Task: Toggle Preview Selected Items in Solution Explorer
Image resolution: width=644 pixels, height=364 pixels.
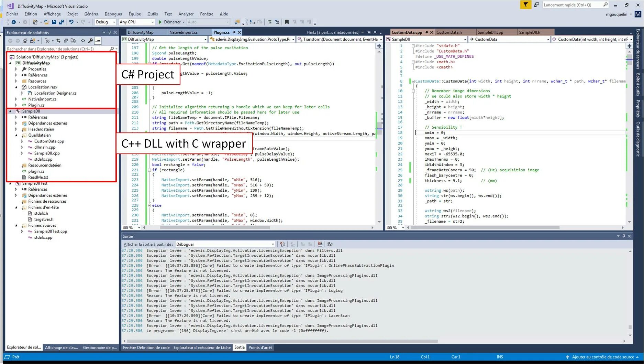Action: pos(98,41)
